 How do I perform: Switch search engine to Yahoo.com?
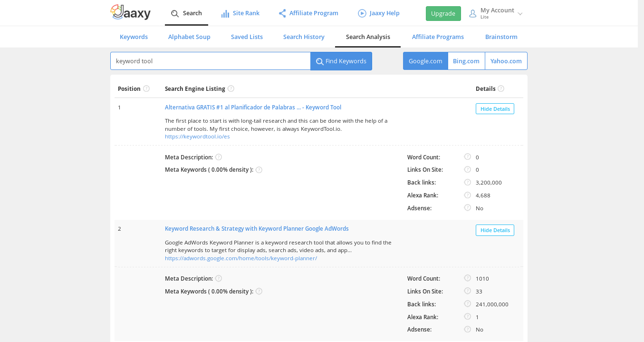[506, 61]
